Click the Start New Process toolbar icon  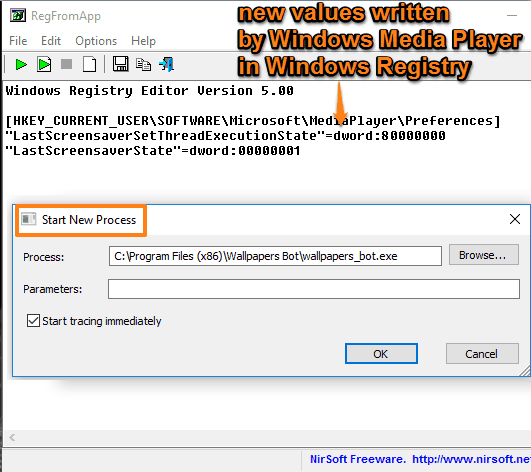point(44,64)
